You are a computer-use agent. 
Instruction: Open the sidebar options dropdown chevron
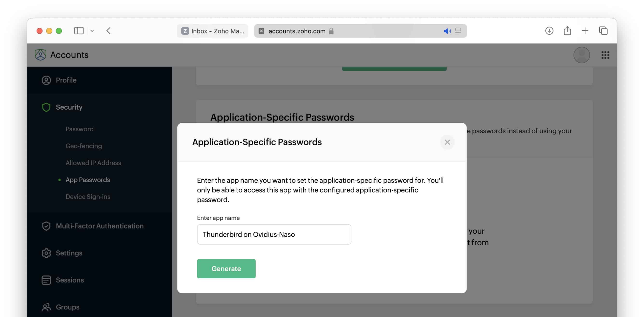pos(92,31)
